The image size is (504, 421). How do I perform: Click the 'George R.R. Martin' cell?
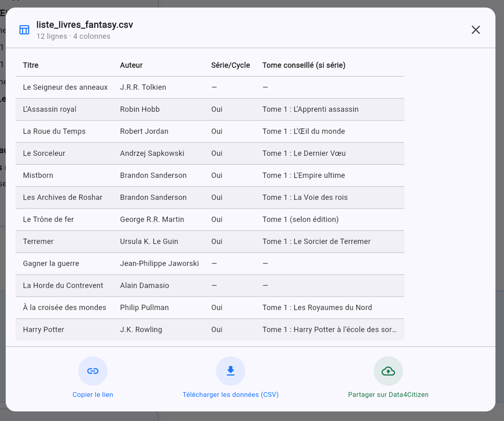[152, 219]
